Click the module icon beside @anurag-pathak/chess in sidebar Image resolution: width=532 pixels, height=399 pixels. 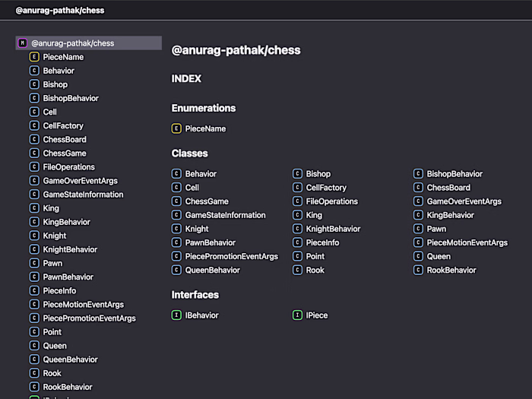22,43
